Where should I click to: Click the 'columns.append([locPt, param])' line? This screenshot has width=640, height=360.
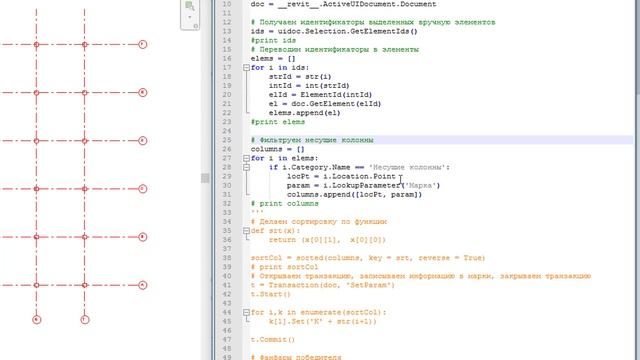[x=354, y=195]
